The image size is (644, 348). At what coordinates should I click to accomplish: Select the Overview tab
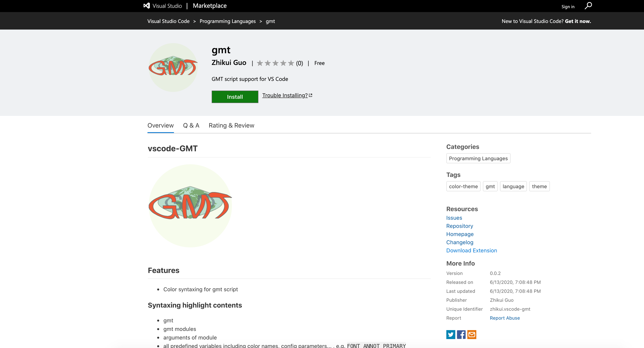pos(161,125)
